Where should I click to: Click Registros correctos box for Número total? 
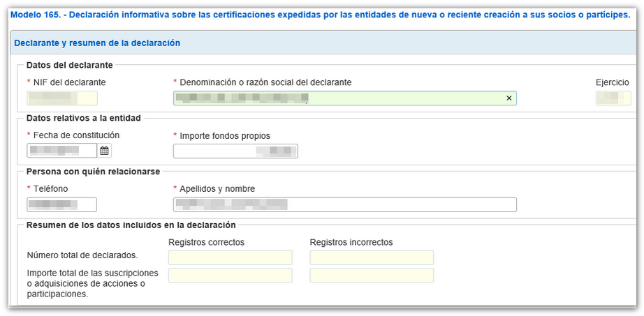pyautogui.click(x=230, y=257)
